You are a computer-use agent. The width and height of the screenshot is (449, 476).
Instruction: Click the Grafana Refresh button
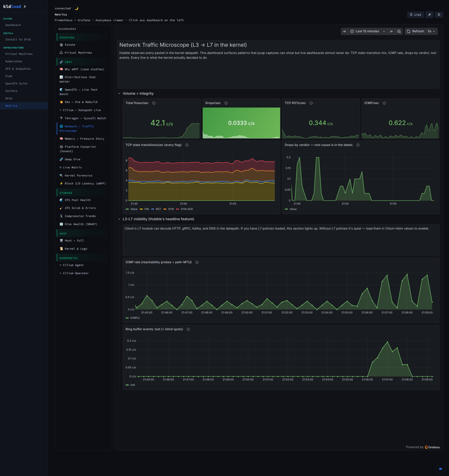point(415,31)
